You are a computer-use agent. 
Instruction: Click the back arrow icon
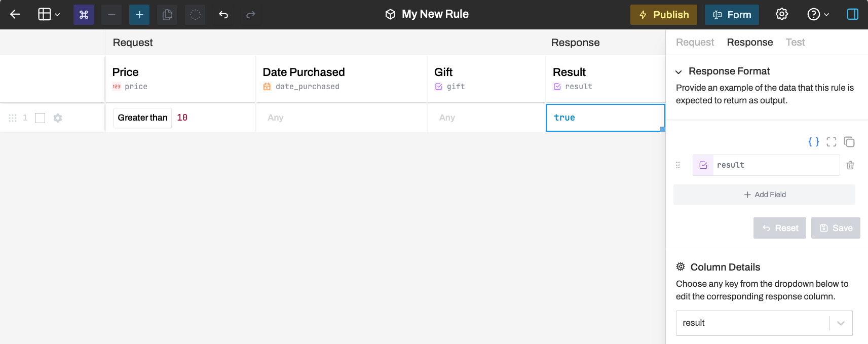coord(15,14)
